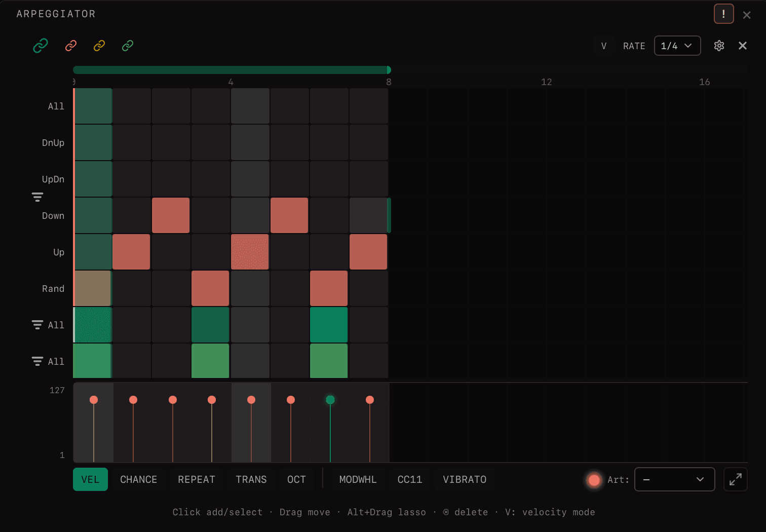
Task: Click the filter icon beside the Down row
Action: (37, 197)
